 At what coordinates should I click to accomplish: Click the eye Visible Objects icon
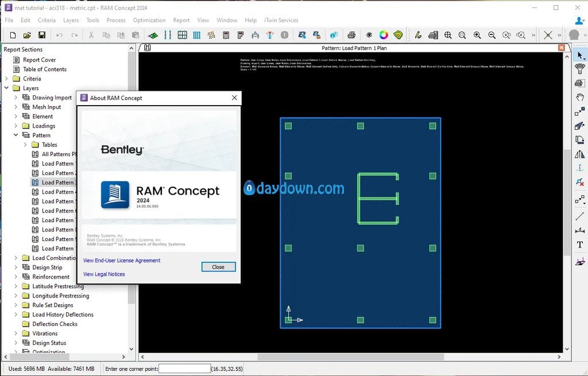point(369,35)
